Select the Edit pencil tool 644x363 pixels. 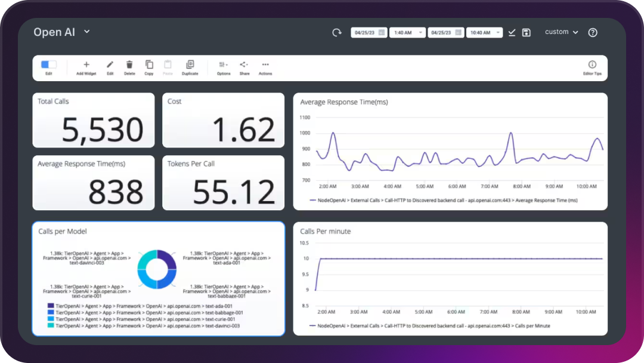[110, 66]
